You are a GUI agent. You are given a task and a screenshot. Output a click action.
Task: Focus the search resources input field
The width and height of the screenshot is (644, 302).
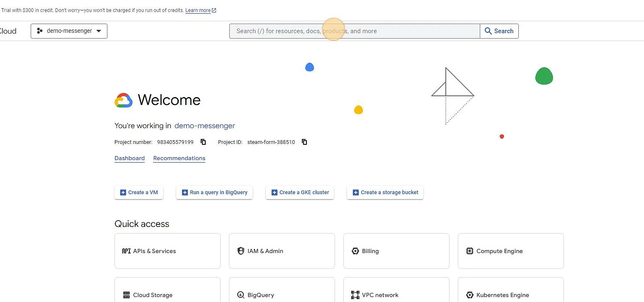tap(355, 31)
